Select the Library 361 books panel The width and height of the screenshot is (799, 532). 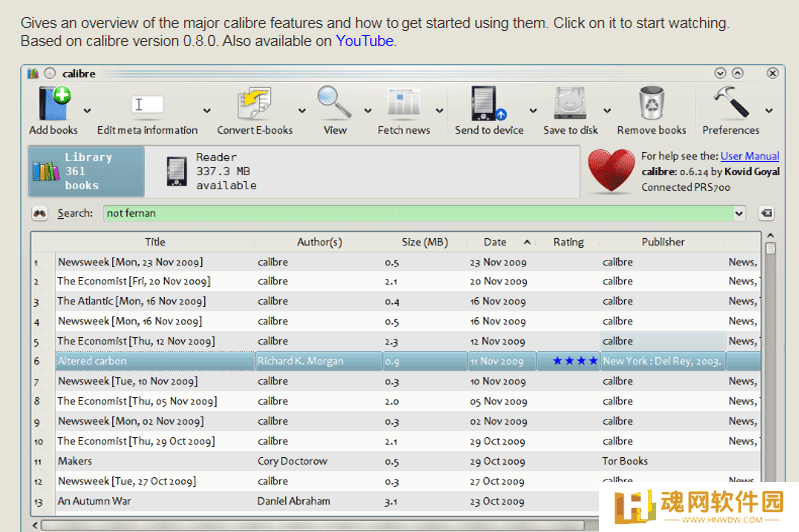tap(86, 171)
